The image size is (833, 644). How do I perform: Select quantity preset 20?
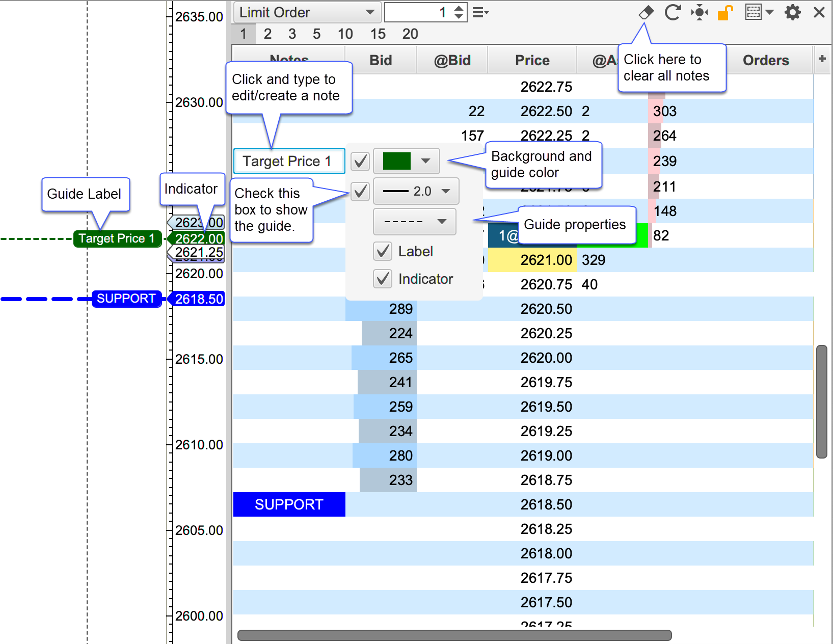point(410,34)
